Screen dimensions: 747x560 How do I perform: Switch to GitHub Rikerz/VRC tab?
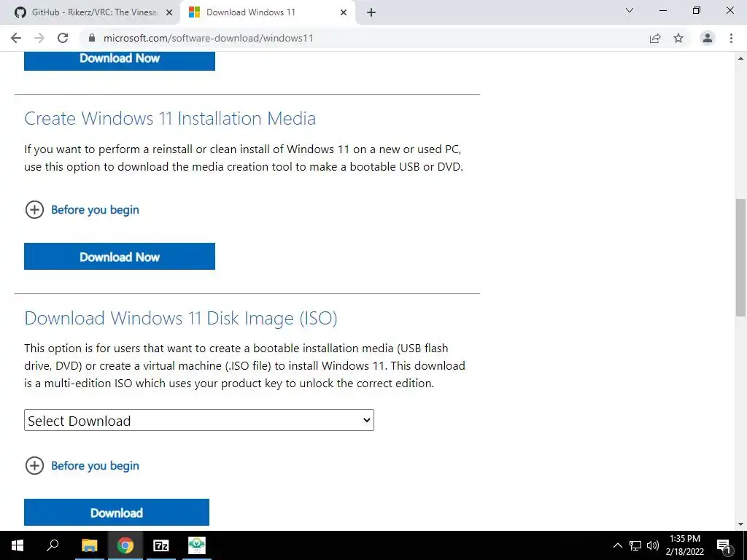90,12
